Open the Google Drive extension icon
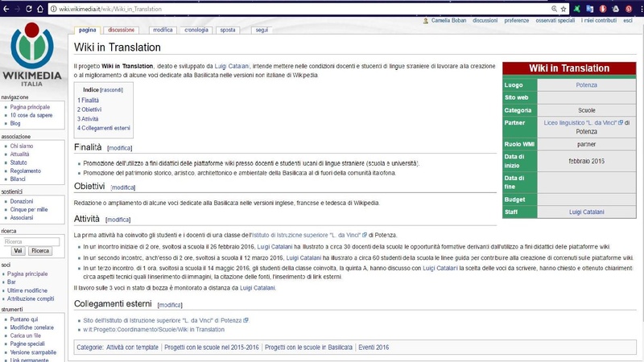This screenshot has height=362, width=644. click(x=615, y=9)
